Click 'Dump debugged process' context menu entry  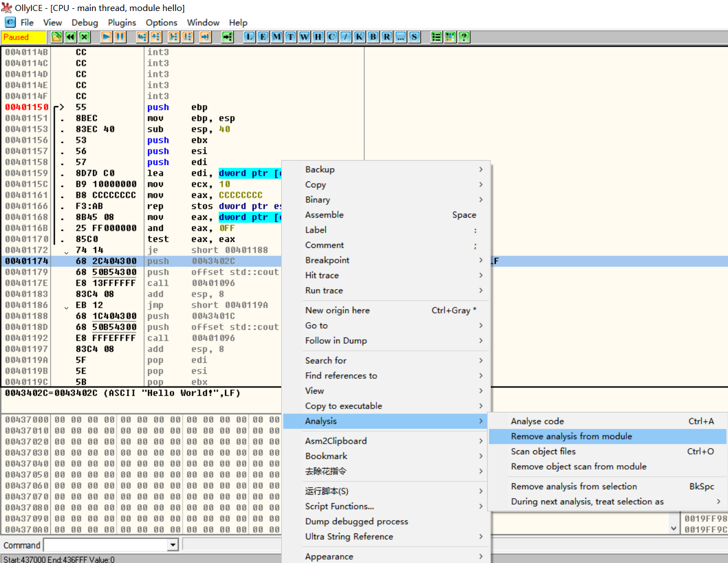click(357, 522)
